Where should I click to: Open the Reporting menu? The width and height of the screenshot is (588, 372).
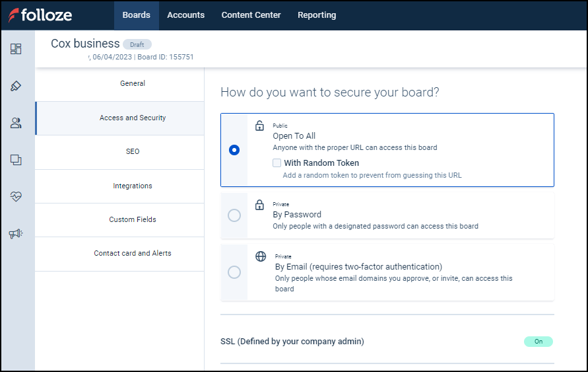click(317, 15)
